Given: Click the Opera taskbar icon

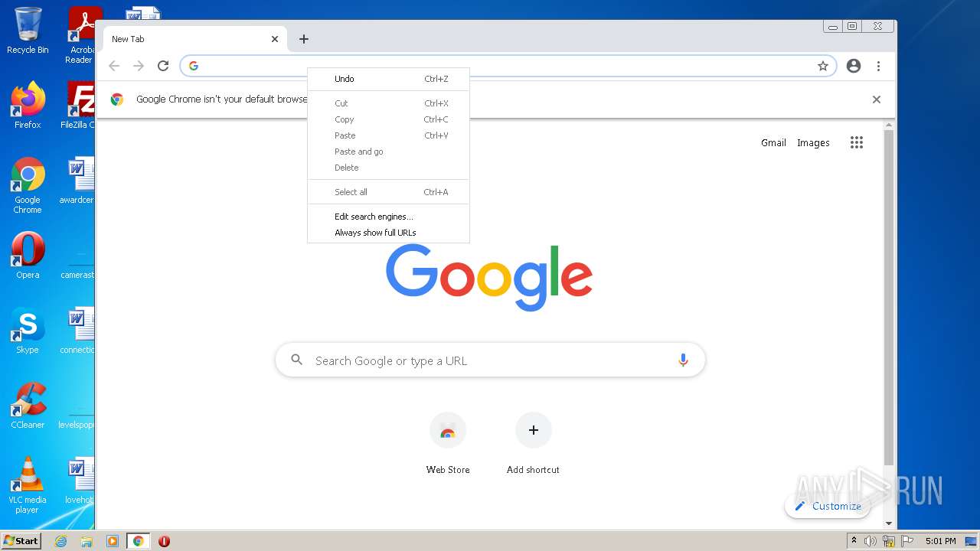Looking at the screenshot, I should click(x=164, y=541).
